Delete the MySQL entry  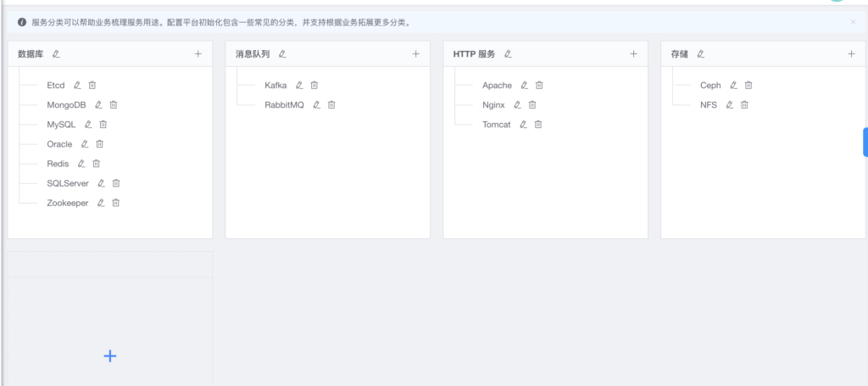[103, 125]
